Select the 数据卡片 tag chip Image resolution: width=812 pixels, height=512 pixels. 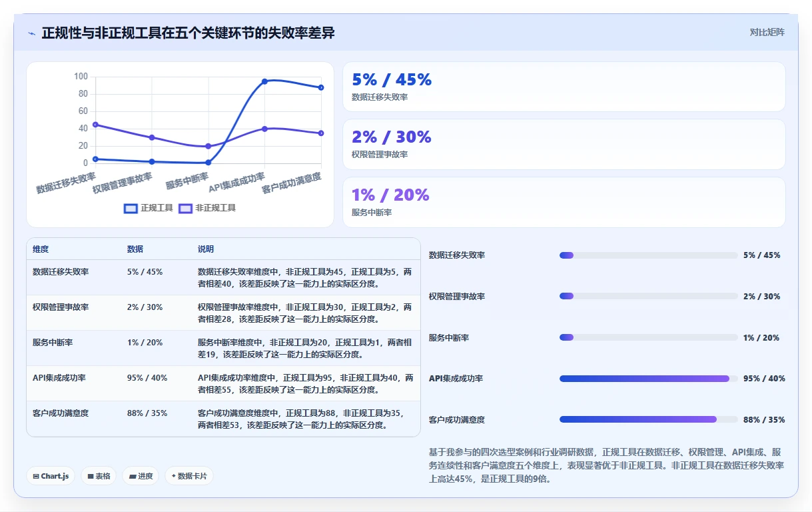pyautogui.click(x=189, y=476)
